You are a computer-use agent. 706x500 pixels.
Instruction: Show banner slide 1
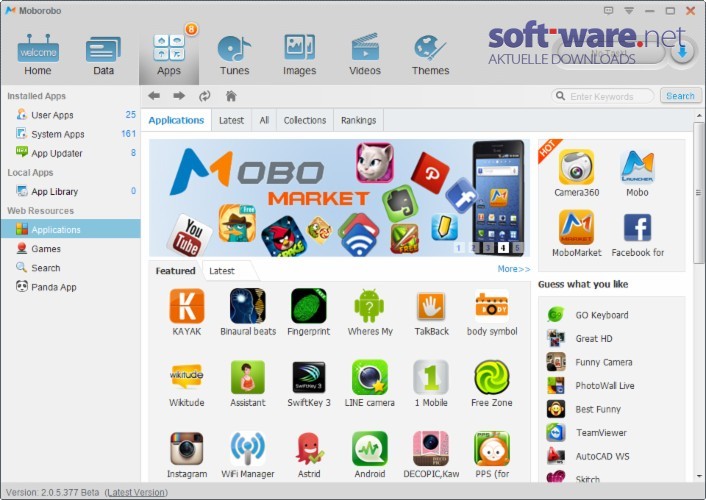click(x=459, y=248)
